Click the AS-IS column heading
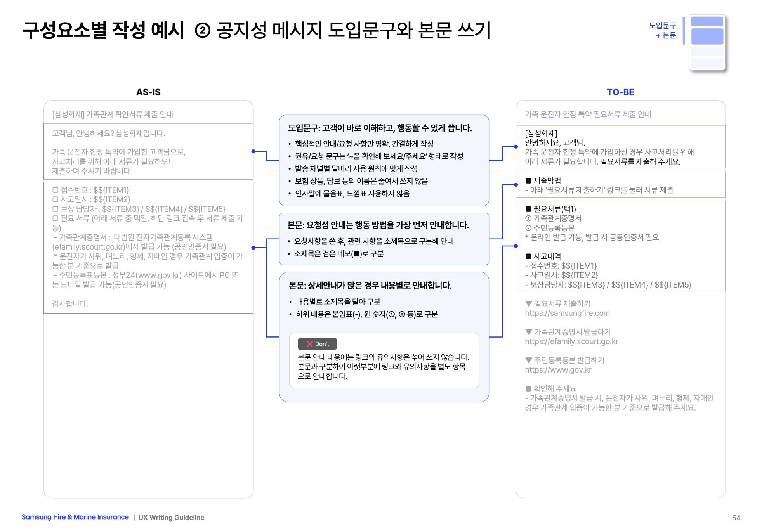 point(148,92)
